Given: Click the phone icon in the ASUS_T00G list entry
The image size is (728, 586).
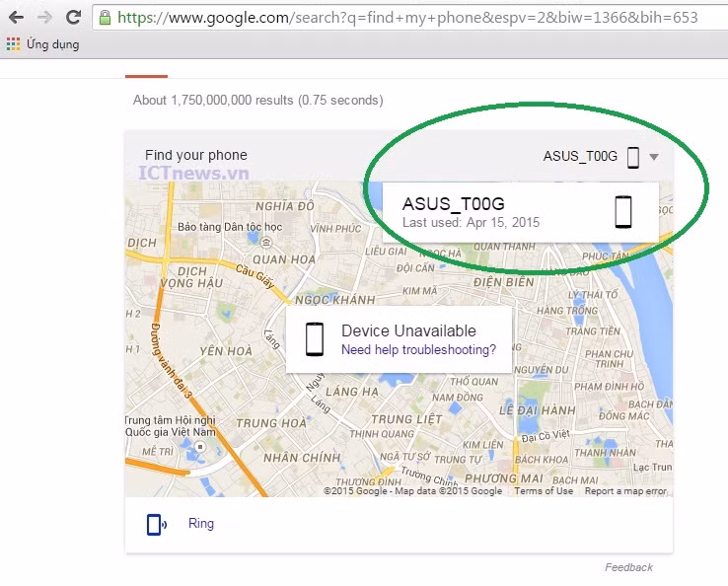Looking at the screenshot, I should coord(622,211).
